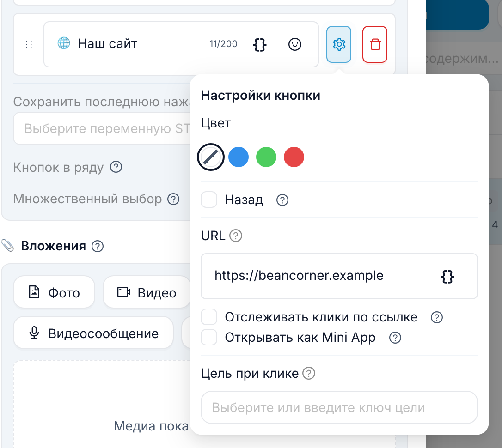
Task: Add a Фото attachment
Action: [54, 292]
